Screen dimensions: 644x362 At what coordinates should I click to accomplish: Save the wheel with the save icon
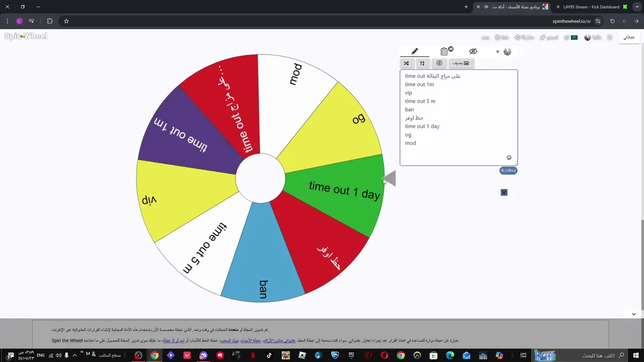click(x=502, y=37)
